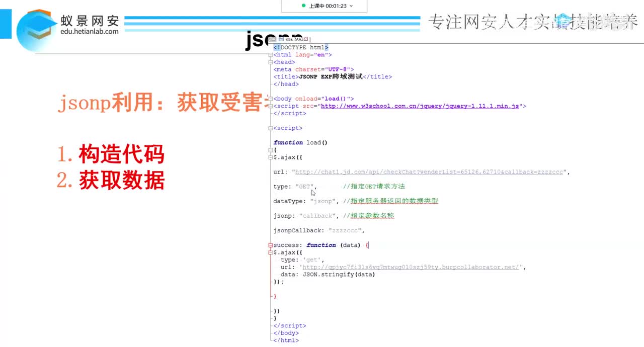
Task: Collapse the <head> block fold marker
Action: click(271, 62)
